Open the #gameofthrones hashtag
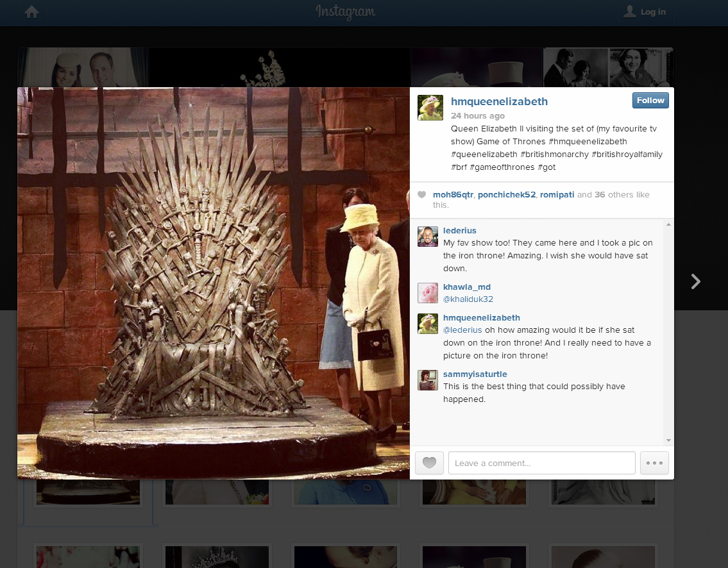The height and width of the screenshot is (568, 728). [x=502, y=167]
